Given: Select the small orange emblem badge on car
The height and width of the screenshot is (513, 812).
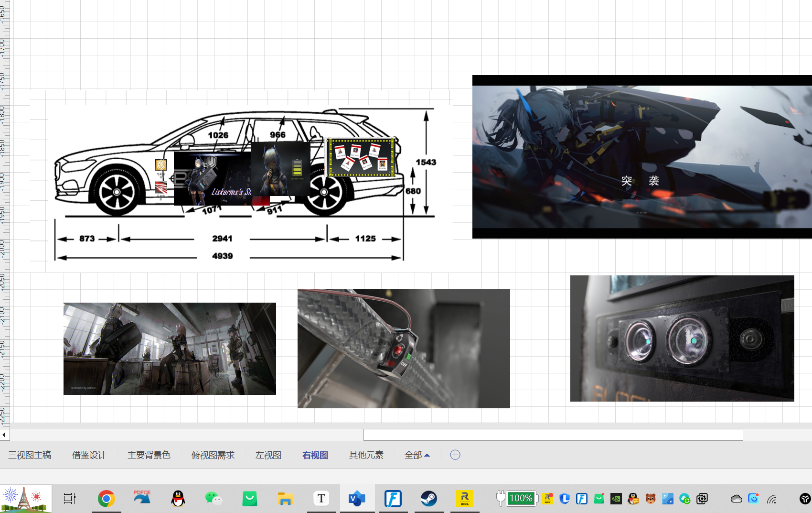Looking at the screenshot, I should pos(161,165).
